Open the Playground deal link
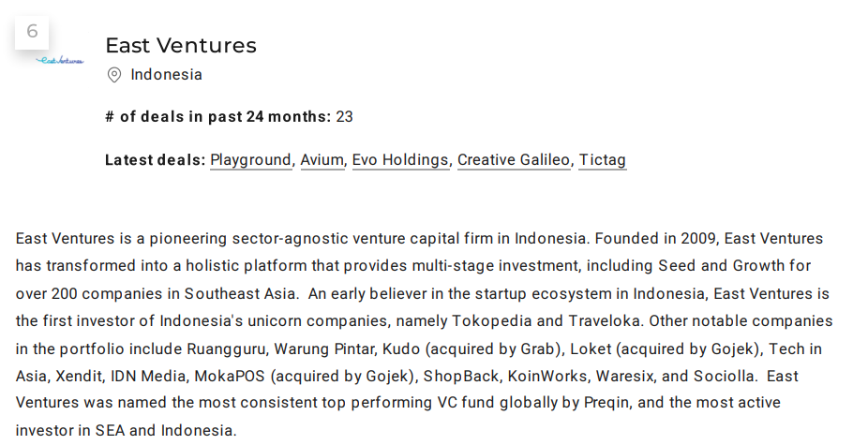 click(251, 160)
